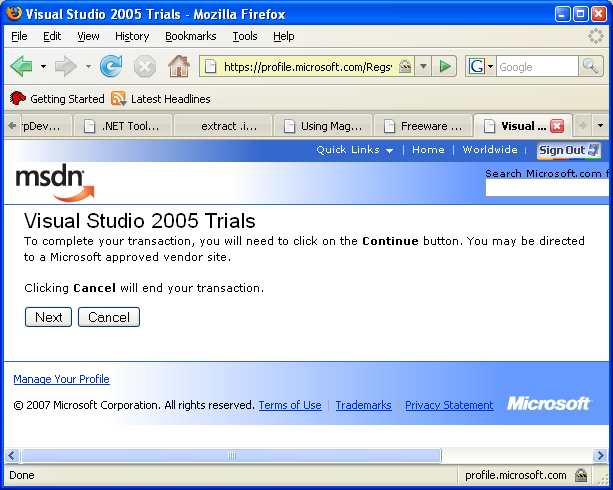Click the Search Microsoft.com input field

(547, 188)
